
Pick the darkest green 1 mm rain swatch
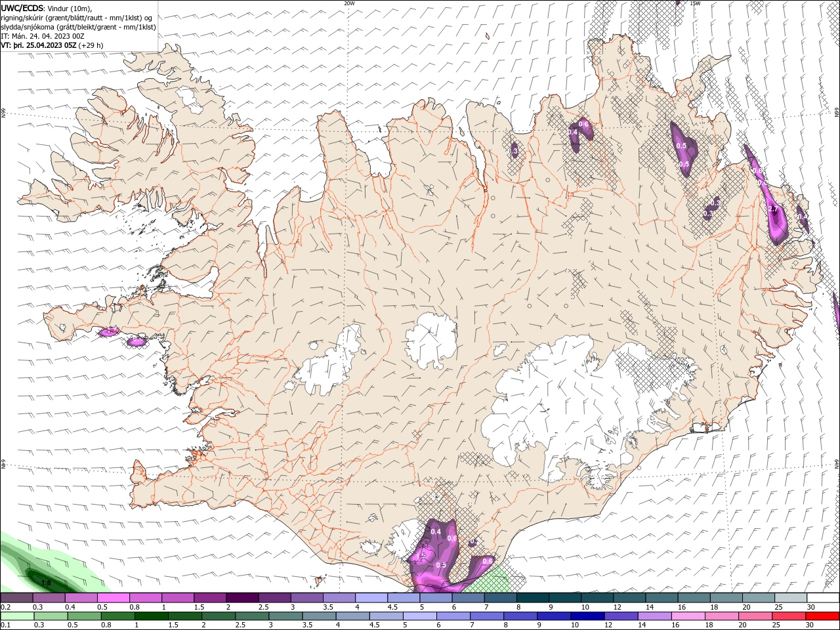pyautogui.click(x=152, y=616)
